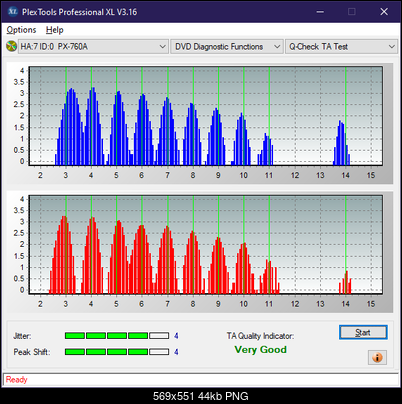Close the PlexTools window
This screenshot has width=402, height=404.
384,12
